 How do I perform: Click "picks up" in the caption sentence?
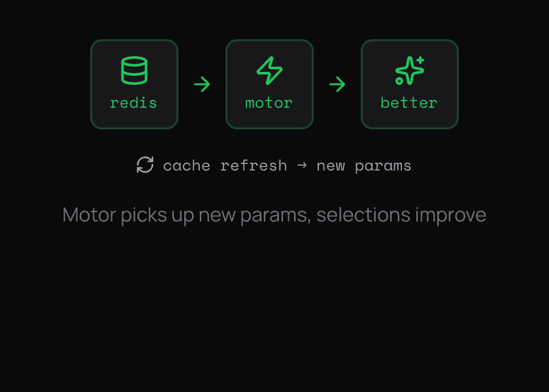157,215
